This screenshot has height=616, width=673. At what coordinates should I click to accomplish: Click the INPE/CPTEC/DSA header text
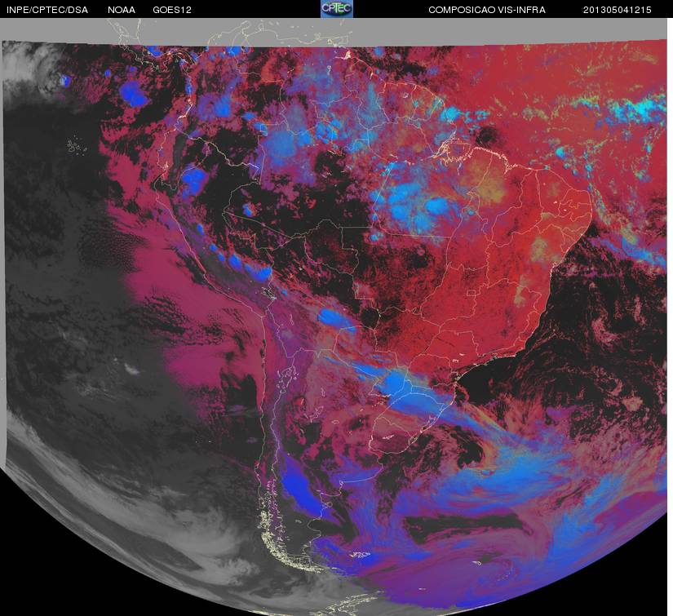[47, 10]
